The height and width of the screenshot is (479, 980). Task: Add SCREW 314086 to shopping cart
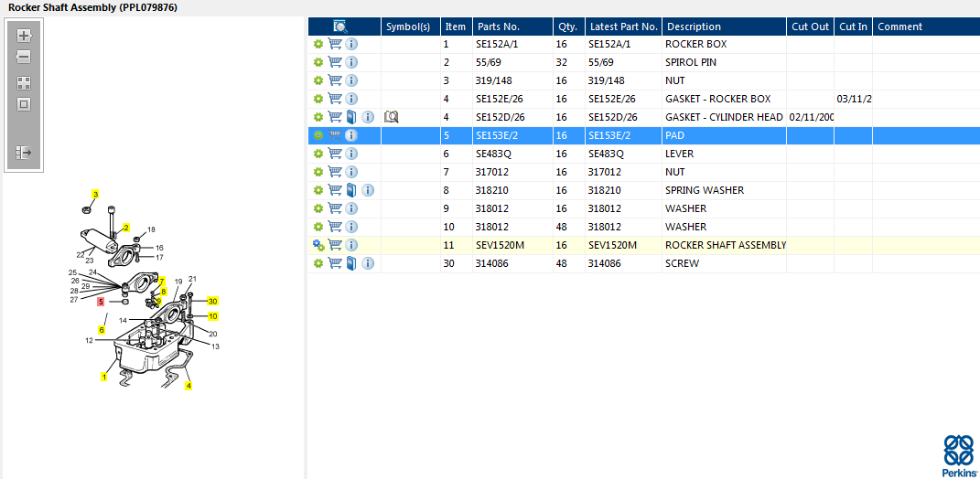coord(335,263)
